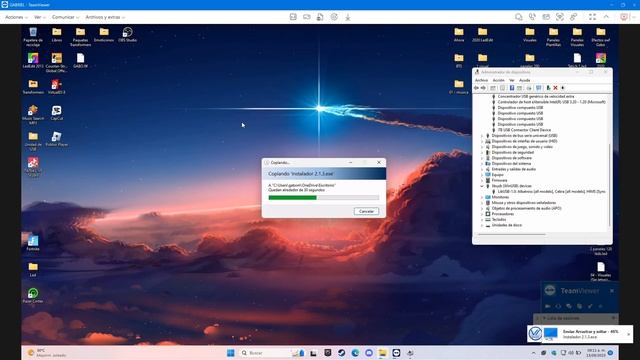Open Microsoft Edge from the remote taskbar
This screenshot has width=640, height=360.
pos(355,353)
